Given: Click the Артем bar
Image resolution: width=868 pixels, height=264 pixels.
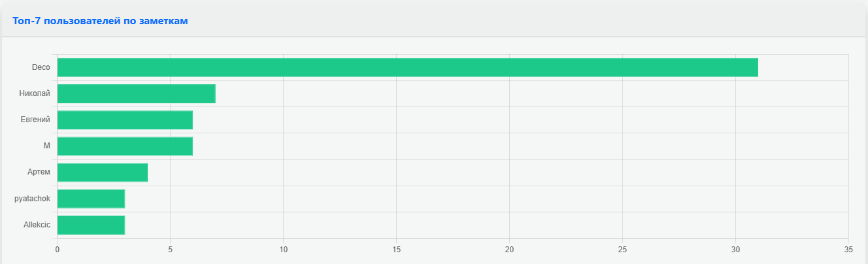Looking at the screenshot, I should tap(103, 173).
